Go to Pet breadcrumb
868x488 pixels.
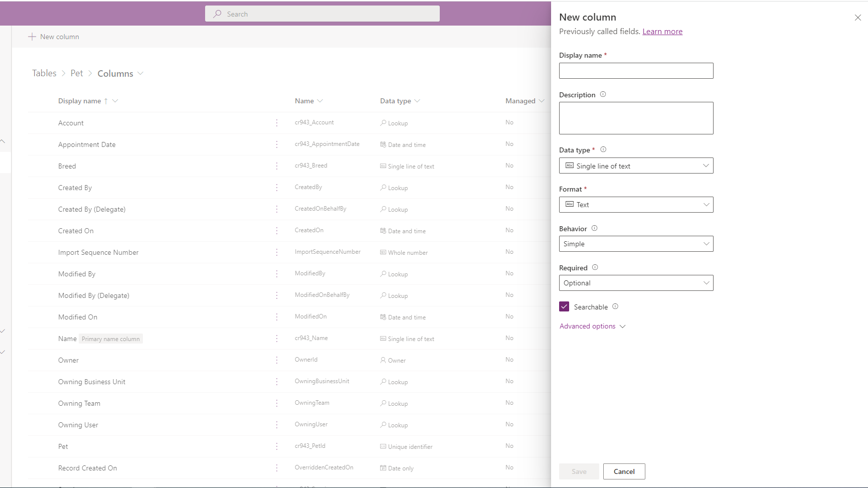[77, 73]
